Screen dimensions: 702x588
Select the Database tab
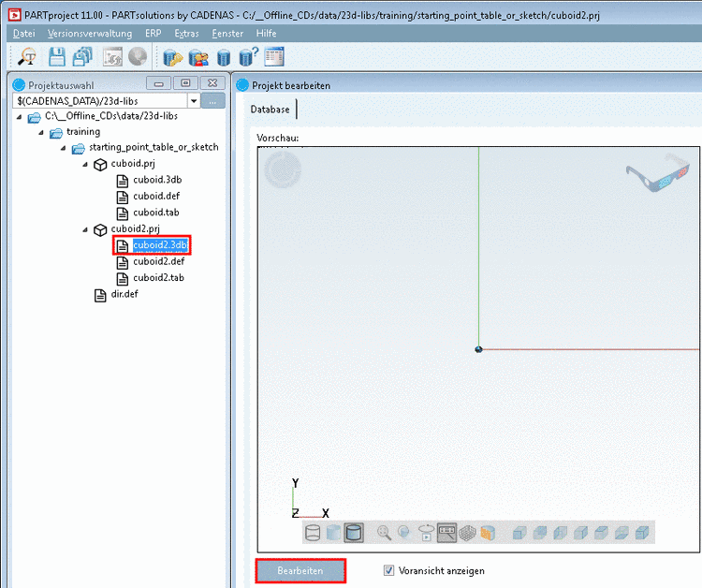coord(270,110)
